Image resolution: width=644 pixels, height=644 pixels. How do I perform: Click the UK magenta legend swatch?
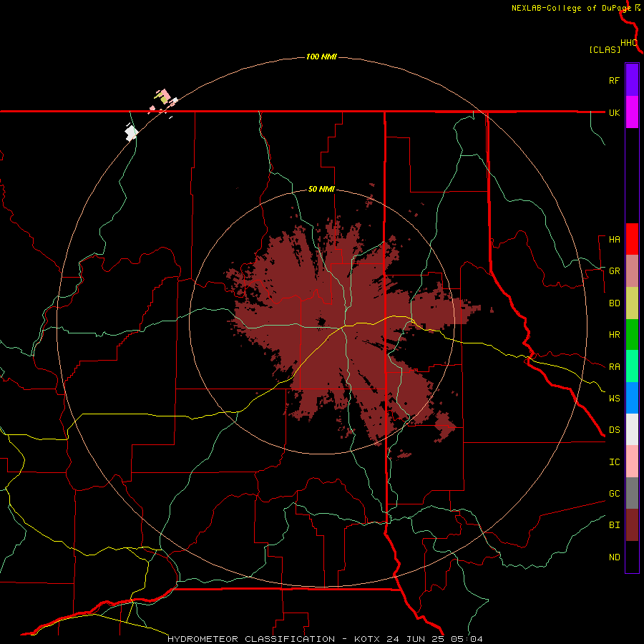632,112
